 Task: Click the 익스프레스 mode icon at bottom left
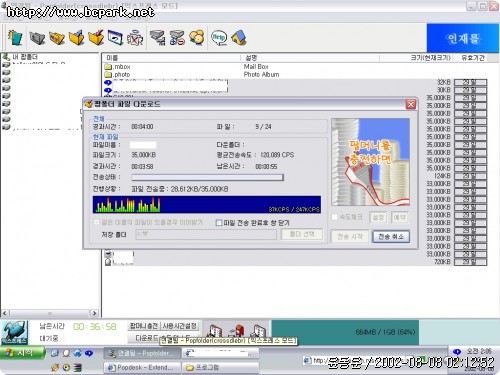click(x=14, y=332)
